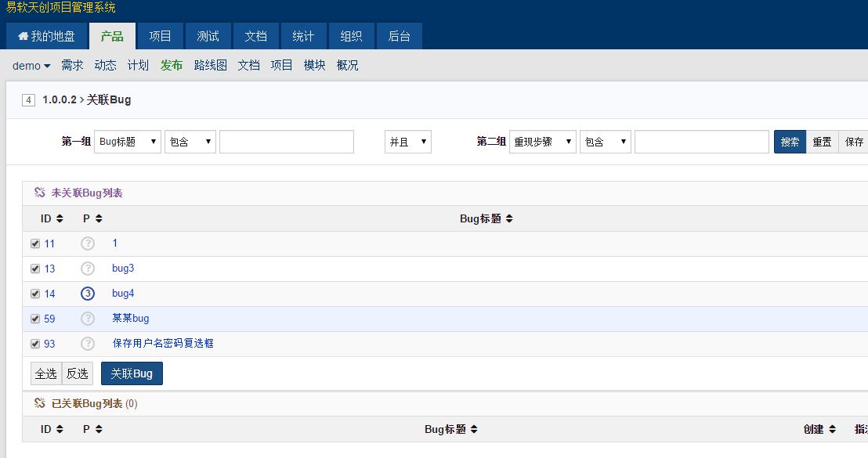Open second group 重现步骤 field dropdown
Viewport: 868px width, 458px height.
542,142
